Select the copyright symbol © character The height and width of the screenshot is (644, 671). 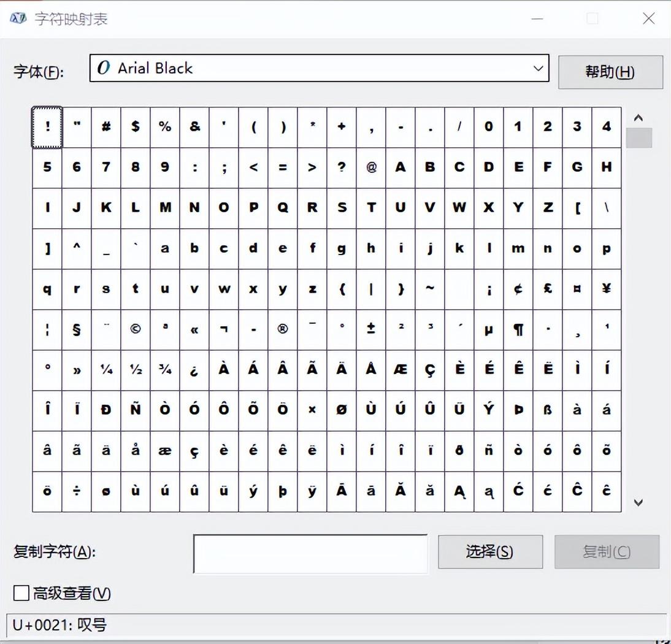coord(136,329)
